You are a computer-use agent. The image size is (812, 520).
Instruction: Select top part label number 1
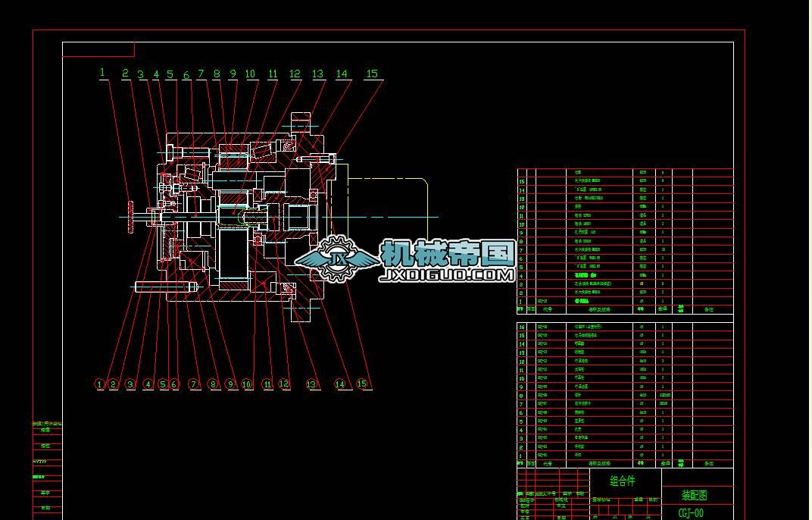point(103,73)
